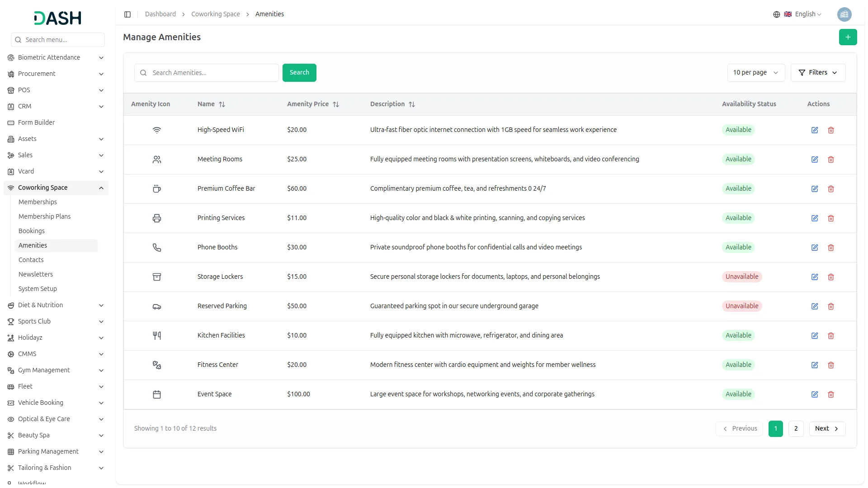The height and width of the screenshot is (488, 868).
Task: Delete the Event Space amenity
Action: coord(830,394)
